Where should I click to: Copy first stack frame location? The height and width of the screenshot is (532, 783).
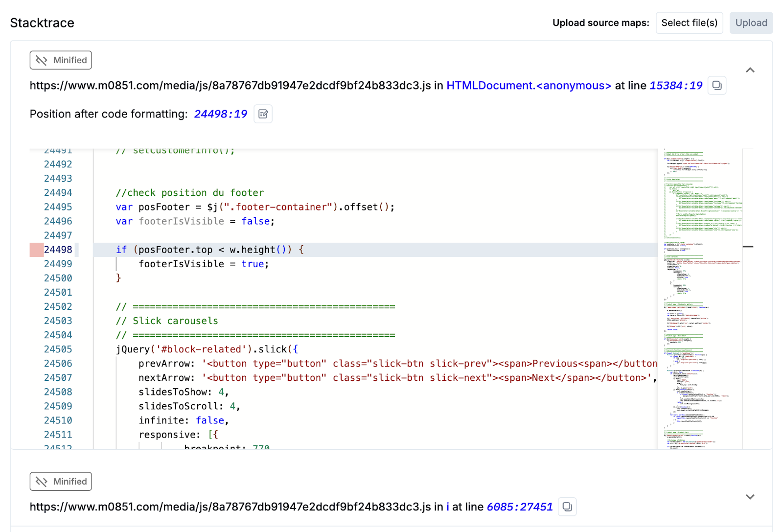717,86
